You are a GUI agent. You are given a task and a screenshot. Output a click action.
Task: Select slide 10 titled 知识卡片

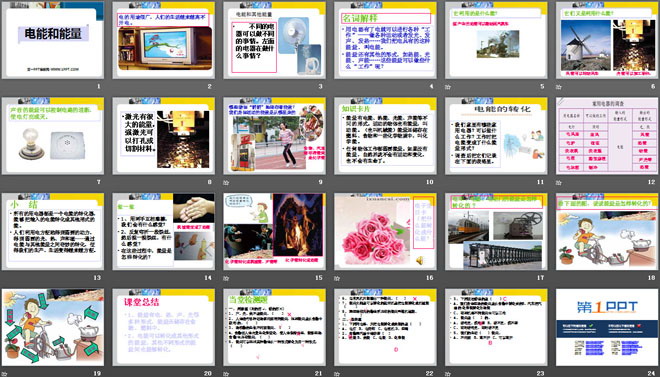point(386,135)
